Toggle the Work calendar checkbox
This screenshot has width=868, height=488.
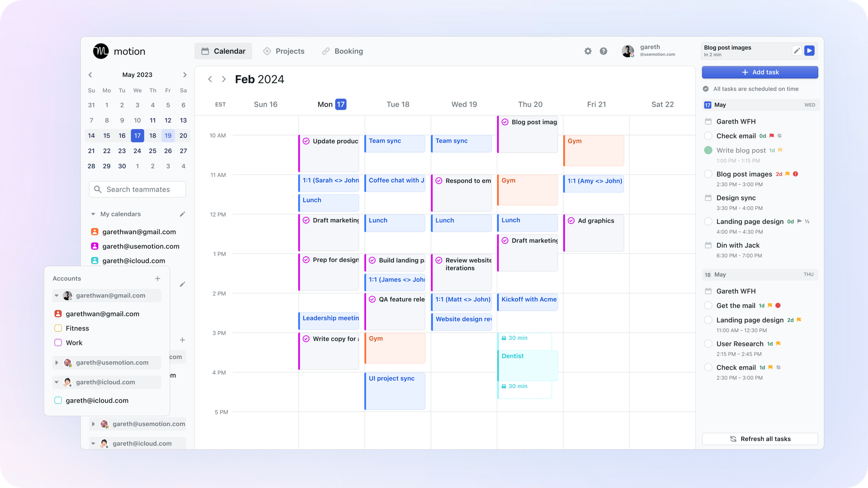pos(58,343)
